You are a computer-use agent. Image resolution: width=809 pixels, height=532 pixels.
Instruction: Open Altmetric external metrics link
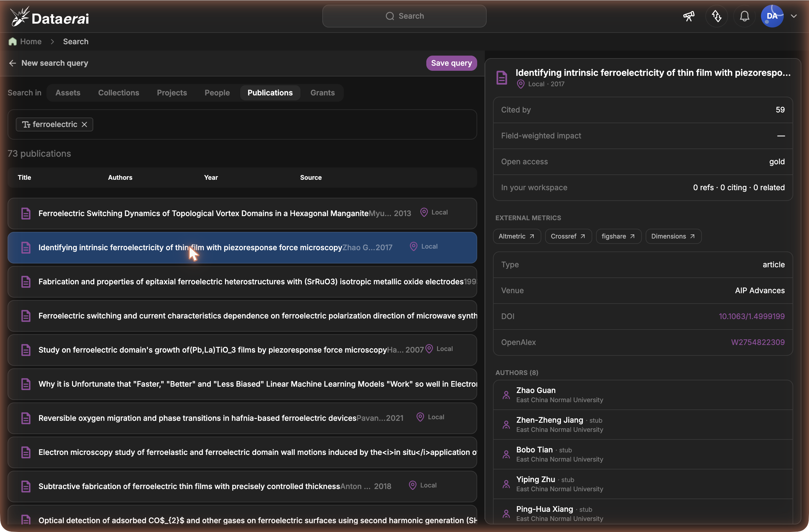click(517, 236)
